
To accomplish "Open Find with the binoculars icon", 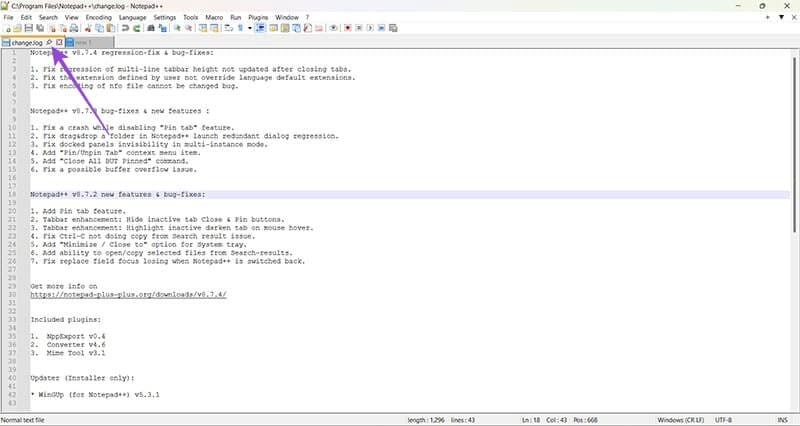I will tap(151, 28).
